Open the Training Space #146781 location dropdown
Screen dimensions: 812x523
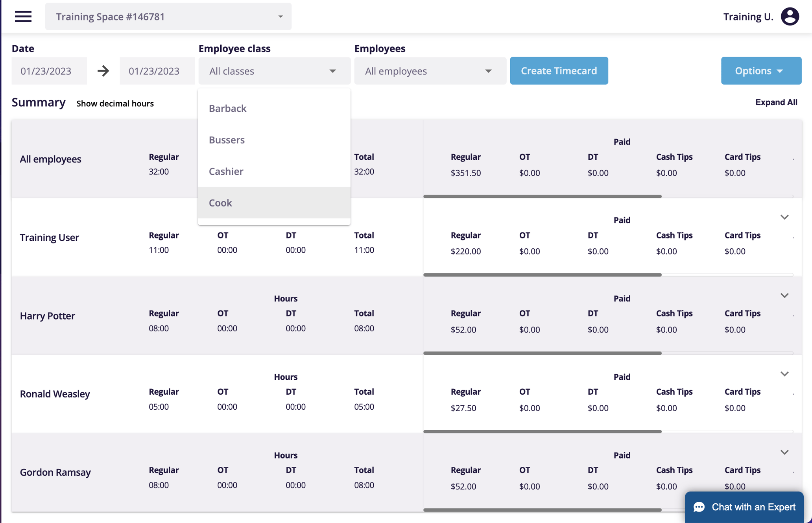pos(168,16)
